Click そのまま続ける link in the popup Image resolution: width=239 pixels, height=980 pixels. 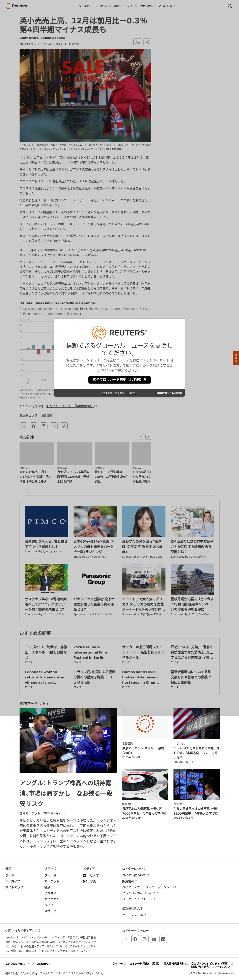point(109,393)
